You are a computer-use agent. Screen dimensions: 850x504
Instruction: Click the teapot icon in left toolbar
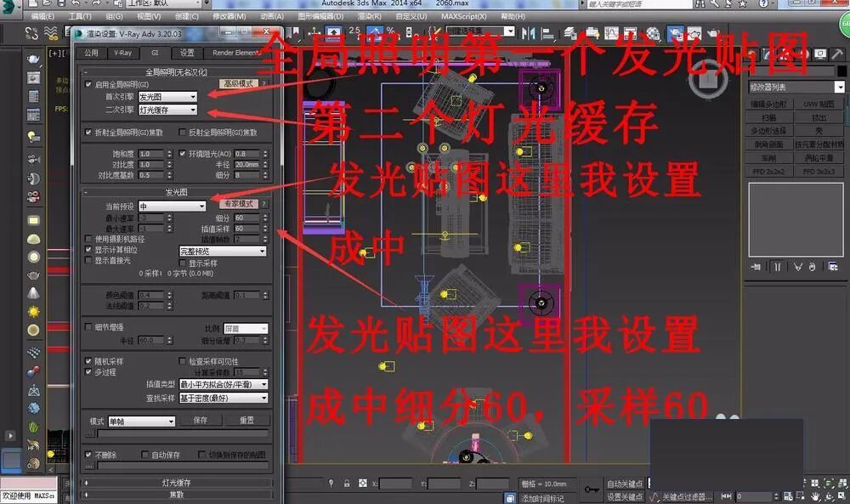pyautogui.click(x=33, y=59)
